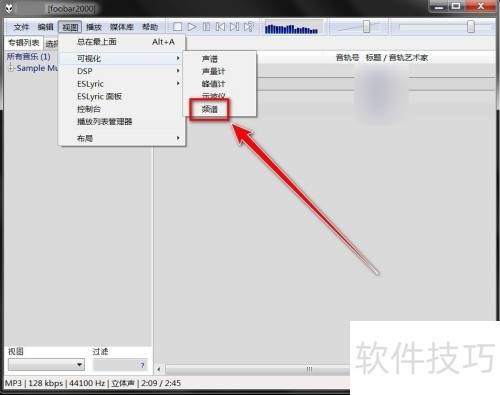The height and width of the screenshot is (395, 500).
Task: Switch to the 专辑列表 tab
Action: tap(24, 43)
